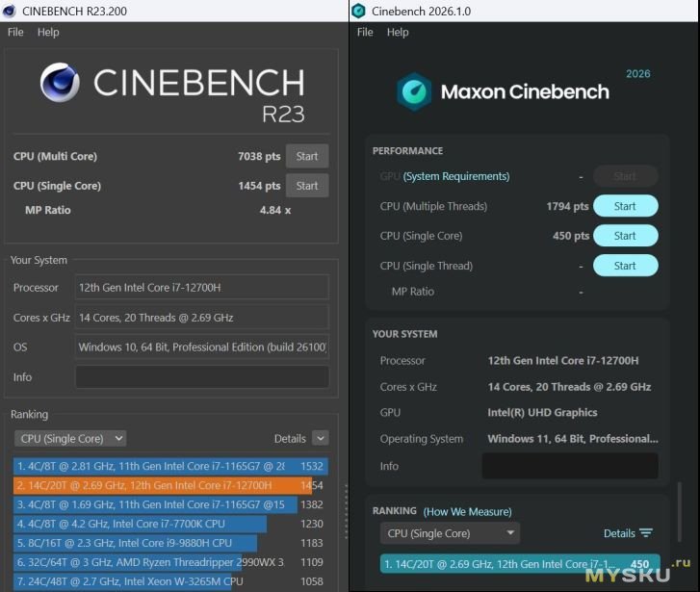Image resolution: width=700 pixels, height=592 pixels.
Task: Expand R23 ranking CPU (Single Core) dropdown
Action: click(69, 438)
